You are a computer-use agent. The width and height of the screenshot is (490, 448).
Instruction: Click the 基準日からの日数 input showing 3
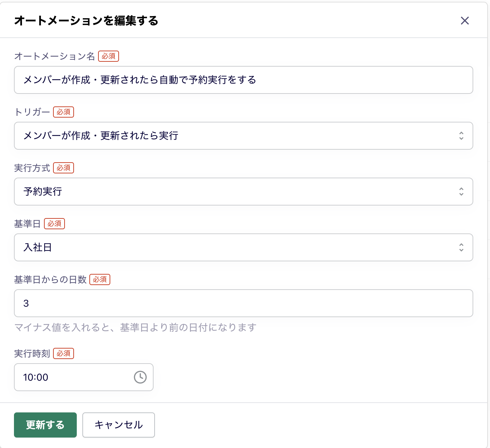point(243,303)
